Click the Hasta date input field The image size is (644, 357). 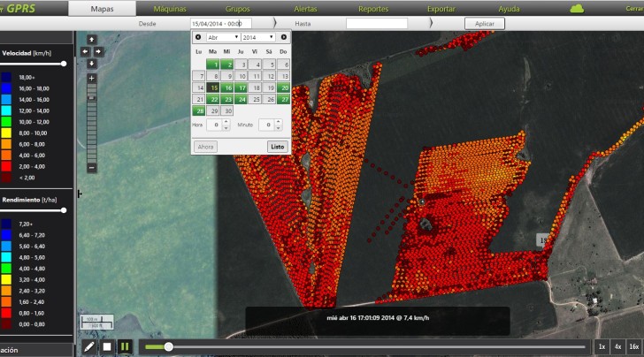pyautogui.click(x=377, y=24)
